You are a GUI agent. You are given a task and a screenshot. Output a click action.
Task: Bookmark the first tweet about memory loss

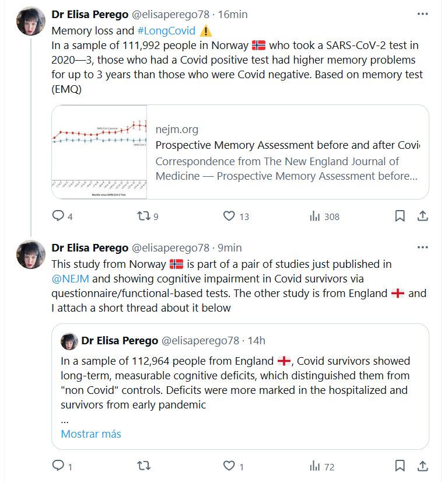pos(400,216)
